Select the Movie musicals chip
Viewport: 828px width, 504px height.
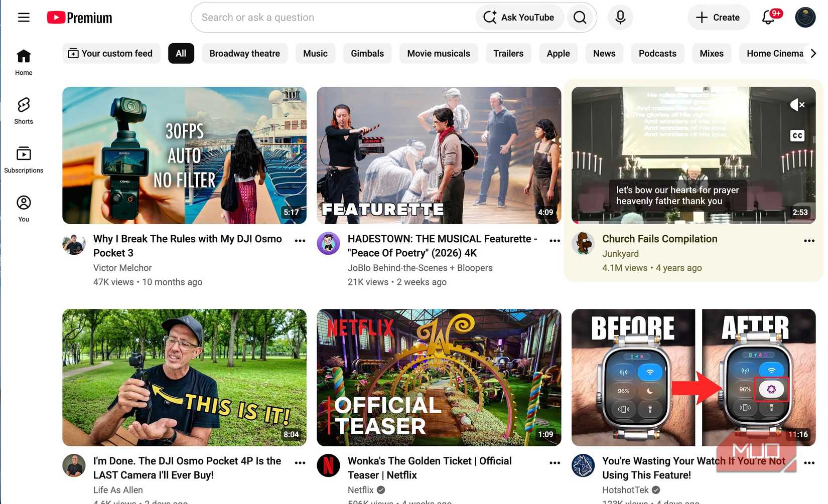439,53
